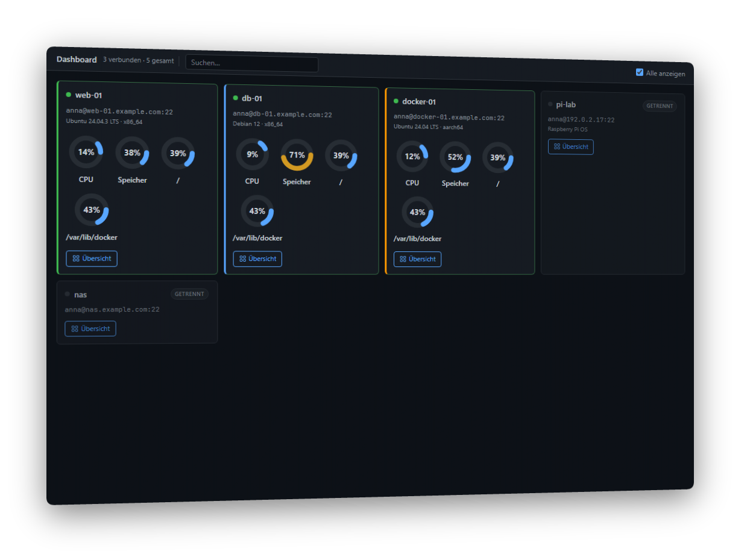This screenshot has height=551, width=756.
Task: Open Übersicht for web-01
Action: (x=92, y=259)
